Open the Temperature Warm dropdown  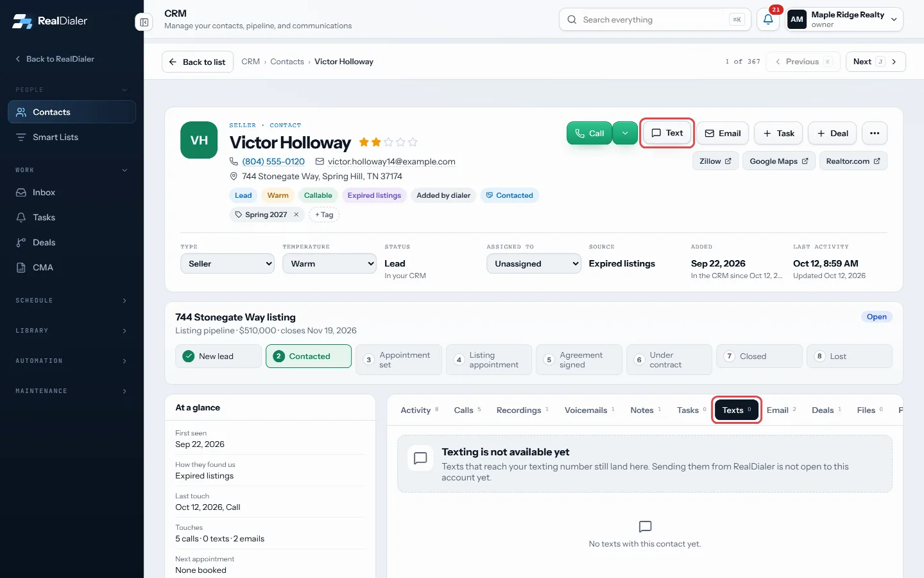[330, 263]
